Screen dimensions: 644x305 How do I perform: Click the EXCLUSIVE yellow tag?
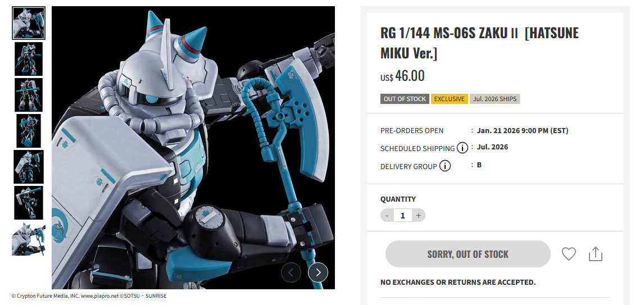(x=450, y=99)
